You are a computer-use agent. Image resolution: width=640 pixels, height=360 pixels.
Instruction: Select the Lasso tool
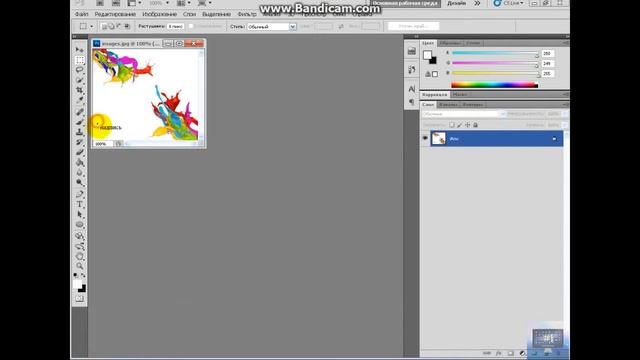click(x=80, y=70)
